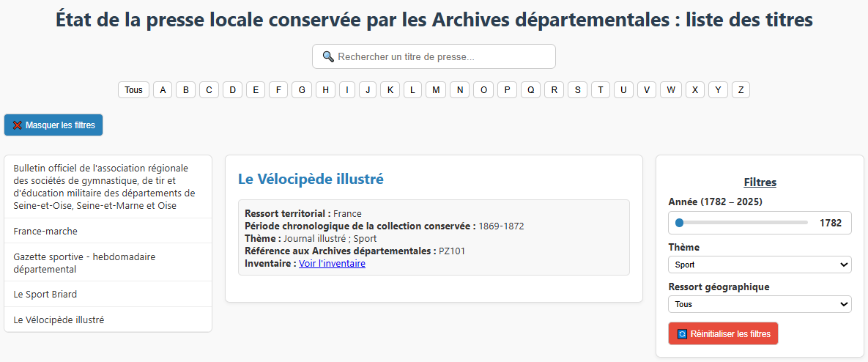Open the Thème dropdown set to Sport
868x362 pixels.
pyautogui.click(x=760, y=265)
